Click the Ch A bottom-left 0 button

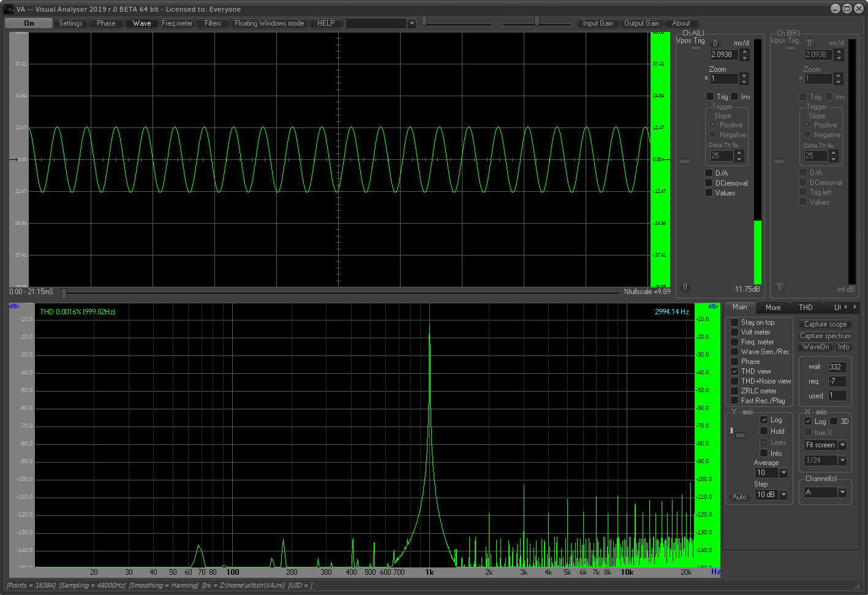pos(685,287)
